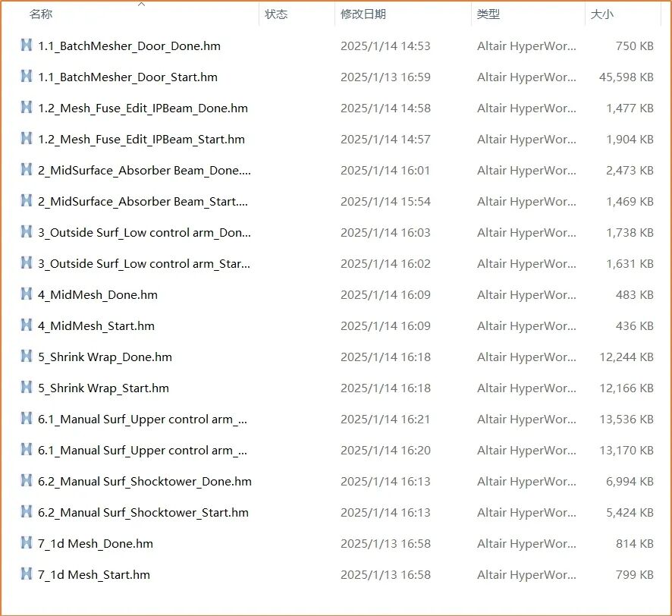
Task: Click the Altair HyperWor... type for 7_1d Mesh_Done.hm
Action: point(526,543)
